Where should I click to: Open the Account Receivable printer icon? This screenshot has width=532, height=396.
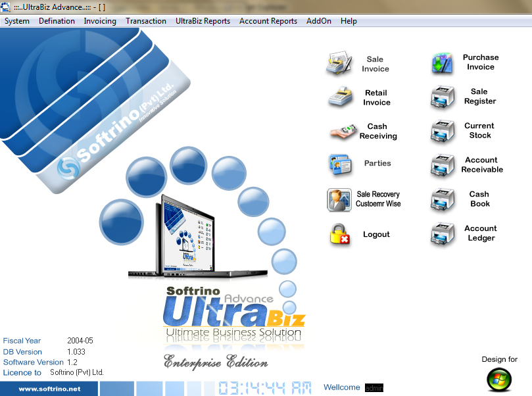click(x=442, y=166)
